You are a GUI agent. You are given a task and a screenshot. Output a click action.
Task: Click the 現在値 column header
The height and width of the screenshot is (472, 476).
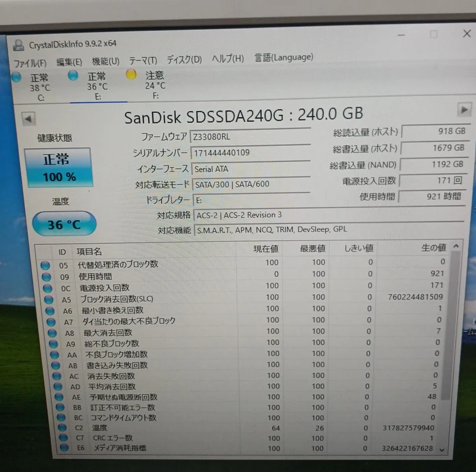coord(259,248)
